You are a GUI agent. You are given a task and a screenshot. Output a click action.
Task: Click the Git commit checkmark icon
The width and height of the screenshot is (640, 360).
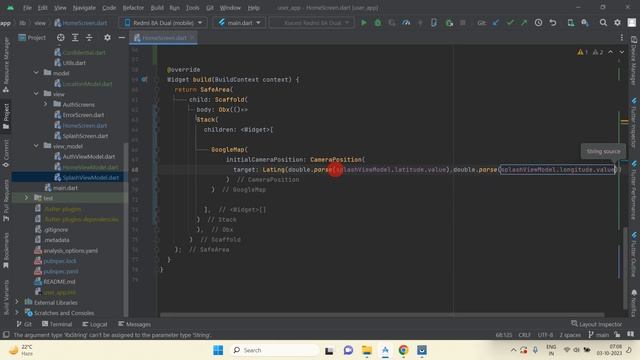510,23
